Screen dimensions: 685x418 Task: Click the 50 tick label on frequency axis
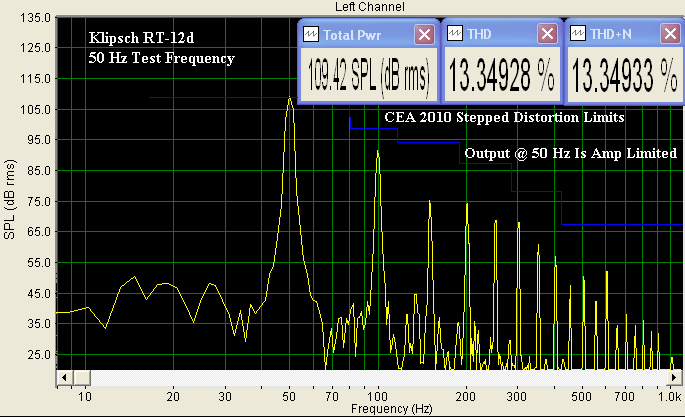click(x=289, y=397)
